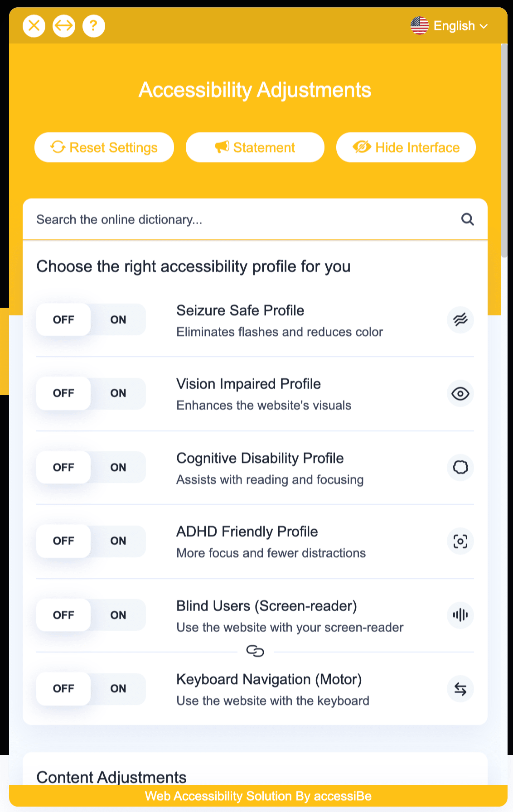
Task: Click the Cognitive Disability Profile icon
Action: [x=460, y=467]
